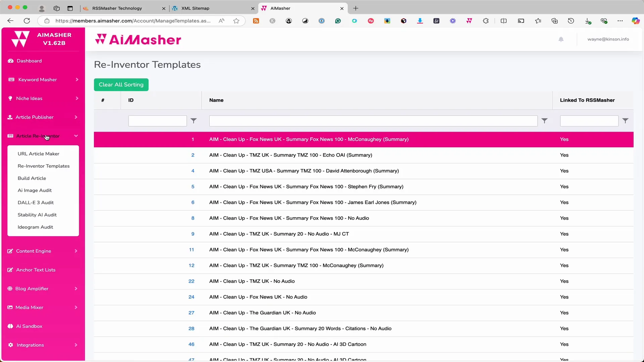
Task: Expand the Keyword Masher chevron
Action: (77, 79)
